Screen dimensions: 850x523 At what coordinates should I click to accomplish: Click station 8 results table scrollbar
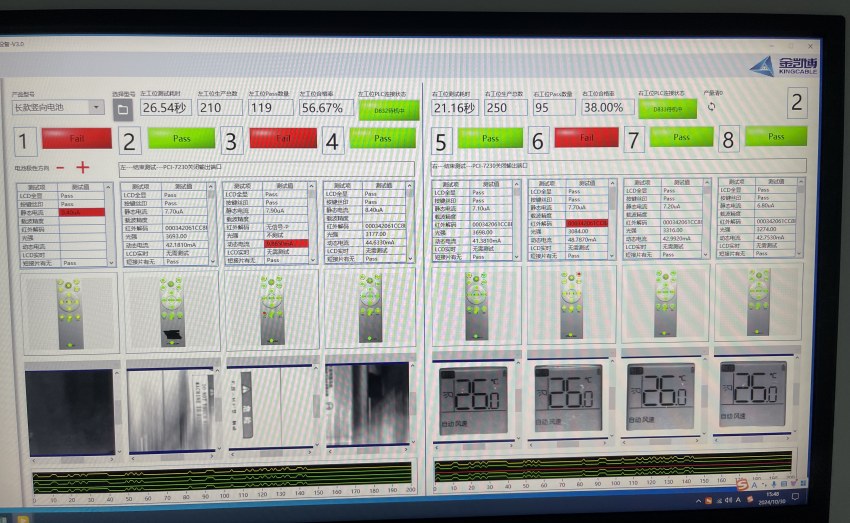pyautogui.click(x=800, y=217)
